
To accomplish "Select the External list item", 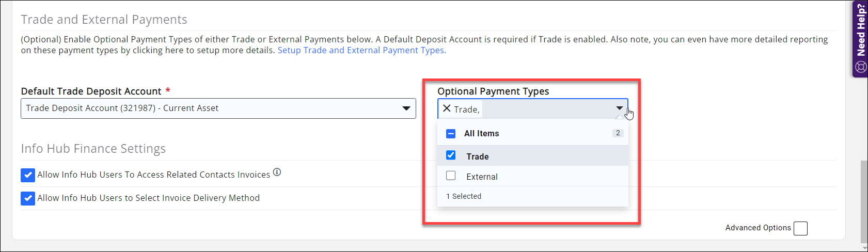I will (x=482, y=177).
